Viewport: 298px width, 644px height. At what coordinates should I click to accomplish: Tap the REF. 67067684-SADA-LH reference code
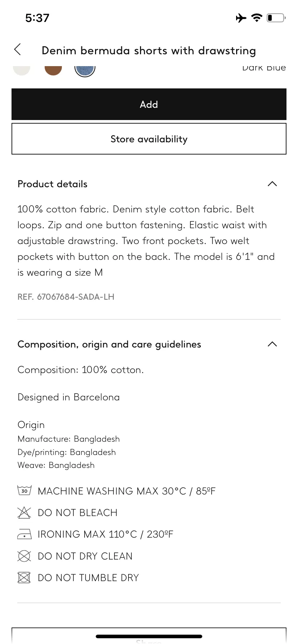pyautogui.click(x=66, y=297)
